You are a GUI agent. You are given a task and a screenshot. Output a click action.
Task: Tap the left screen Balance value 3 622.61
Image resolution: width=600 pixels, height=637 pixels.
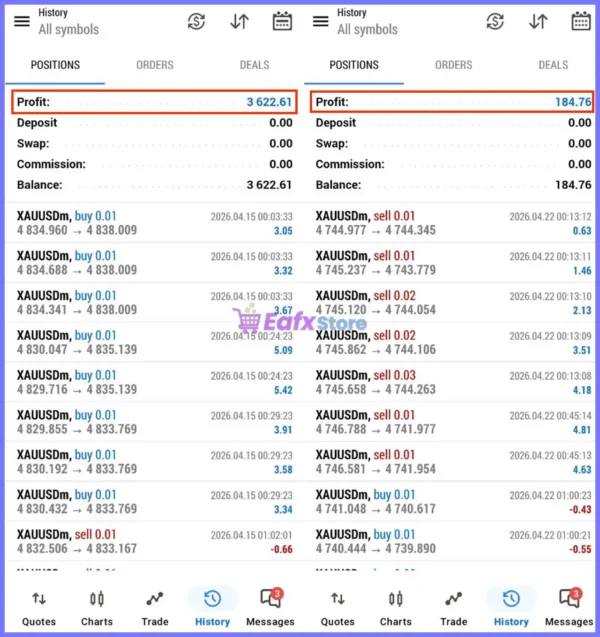pos(269,185)
